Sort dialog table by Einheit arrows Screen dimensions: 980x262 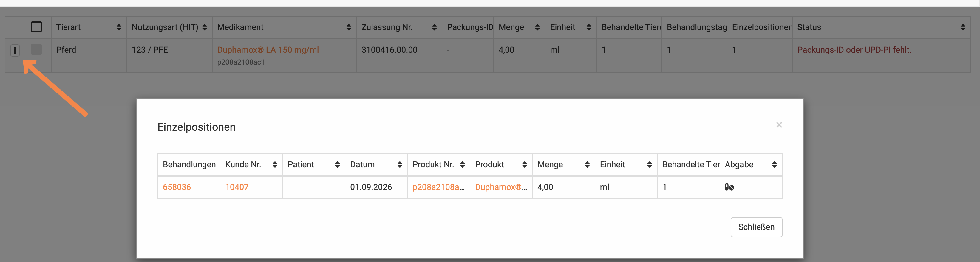pos(649,164)
